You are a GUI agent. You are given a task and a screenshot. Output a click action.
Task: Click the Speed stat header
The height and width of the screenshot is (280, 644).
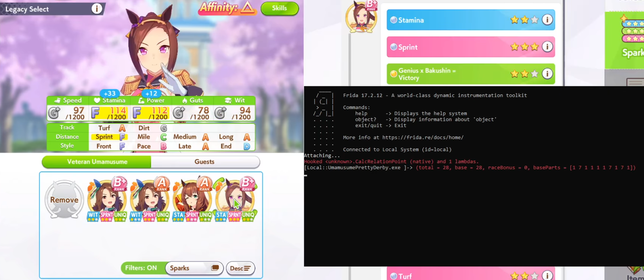68,101
